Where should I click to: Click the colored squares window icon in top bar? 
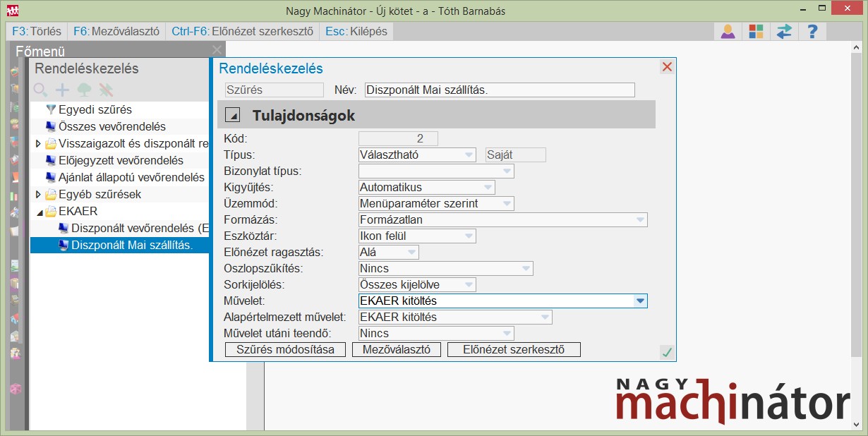pos(756,31)
